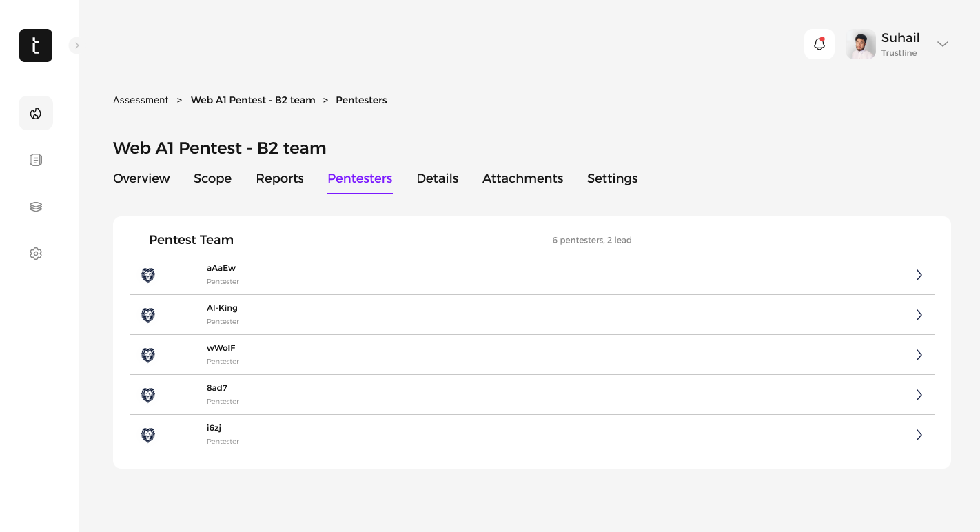Click the lion avatar next to aAaEw
Viewport: 980px width, 532px height.
[x=148, y=276]
